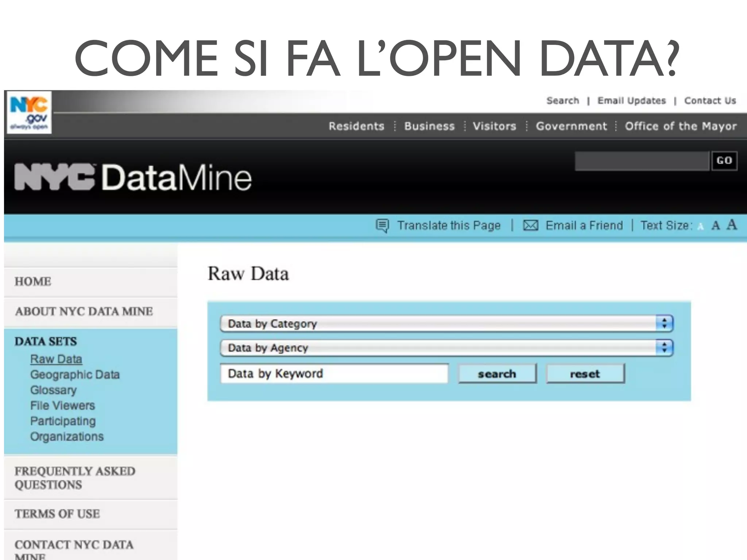Click the Data by Keyword input field
The image size is (747, 560).
[x=334, y=373]
